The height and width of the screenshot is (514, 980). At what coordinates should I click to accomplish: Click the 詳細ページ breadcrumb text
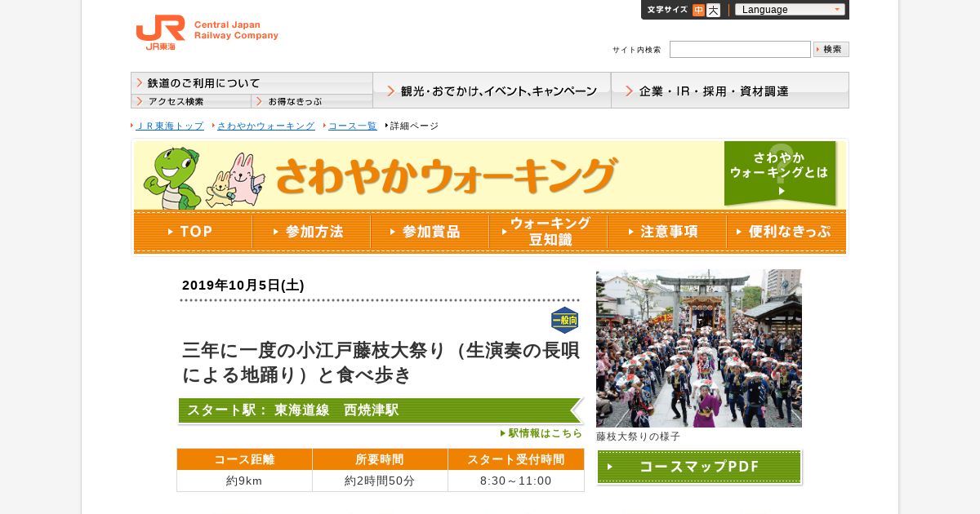[x=414, y=126]
